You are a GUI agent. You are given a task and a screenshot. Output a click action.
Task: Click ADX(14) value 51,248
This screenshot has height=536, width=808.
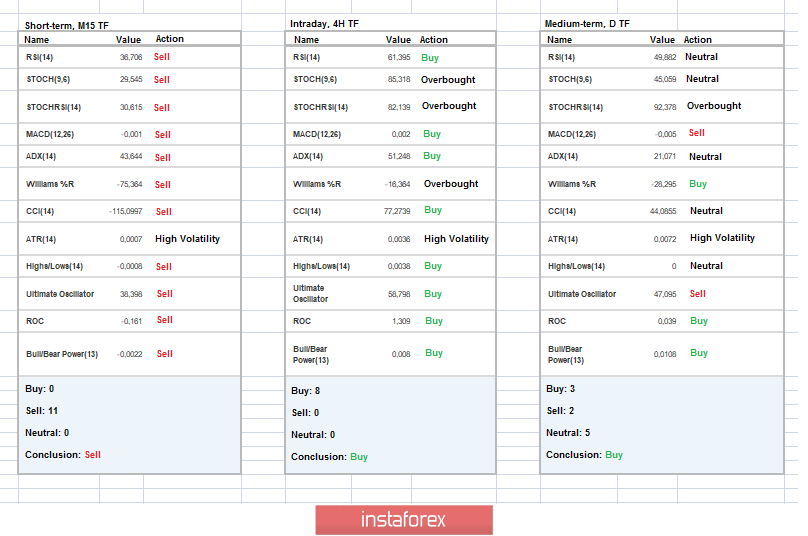tap(399, 156)
